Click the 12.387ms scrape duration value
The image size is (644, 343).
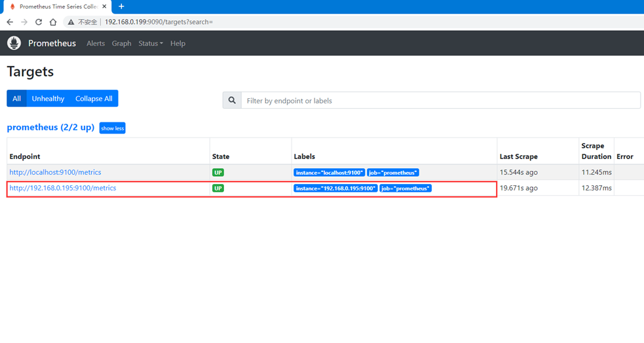click(596, 188)
